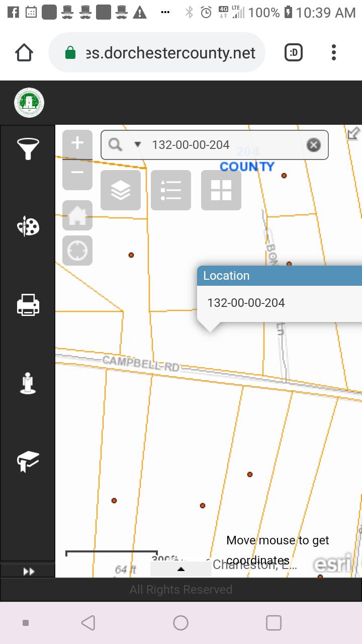Screen dimensions: 362x644
Task: Open the graduation cap help tool
Action: coord(28,461)
